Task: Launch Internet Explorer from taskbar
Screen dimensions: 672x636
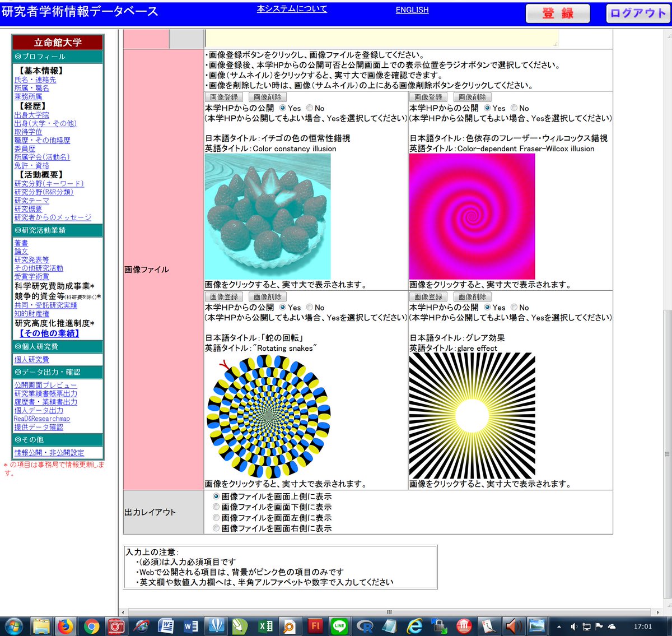Action: coord(414,626)
